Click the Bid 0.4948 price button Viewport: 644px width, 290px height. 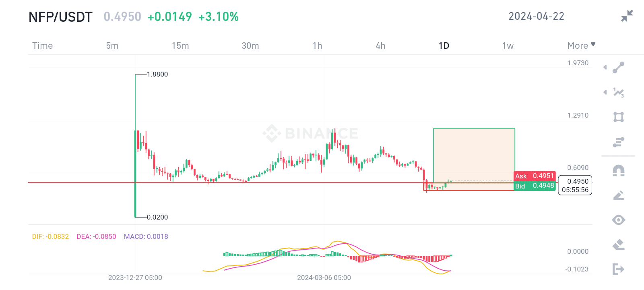point(534,186)
